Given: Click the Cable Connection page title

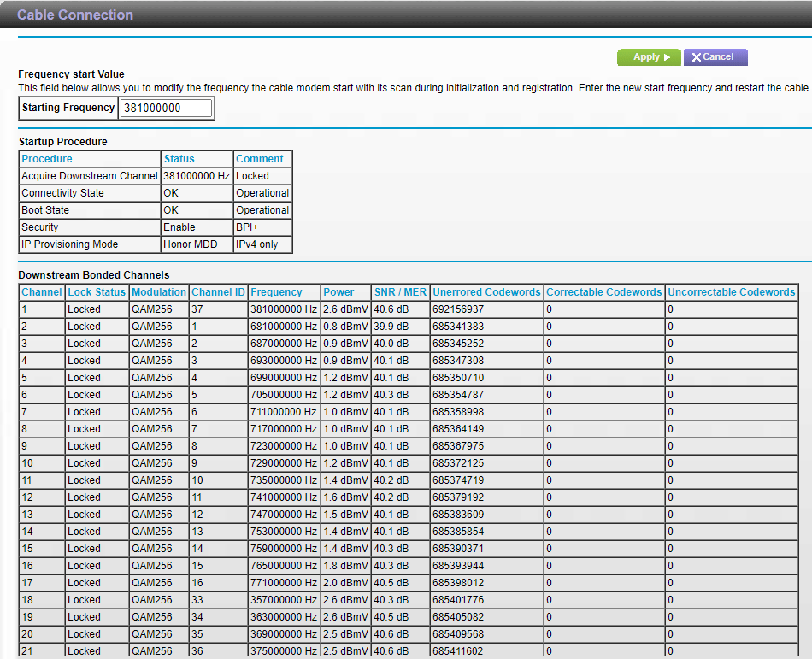Looking at the screenshot, I should pos(75,15).
